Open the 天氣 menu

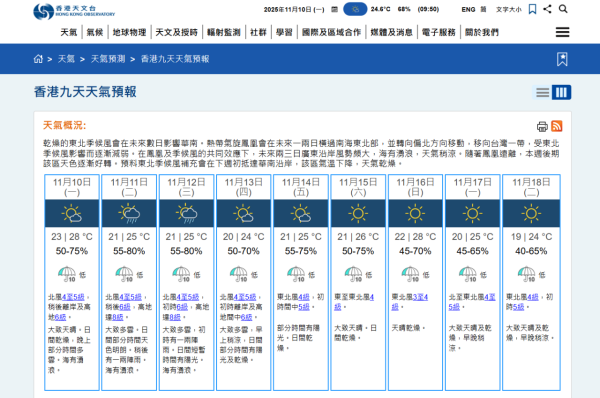pyautogui.click(x=69, y=33)
